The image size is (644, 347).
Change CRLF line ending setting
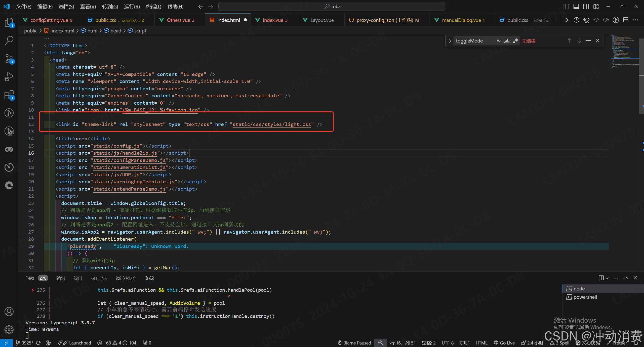pos(464,343)
